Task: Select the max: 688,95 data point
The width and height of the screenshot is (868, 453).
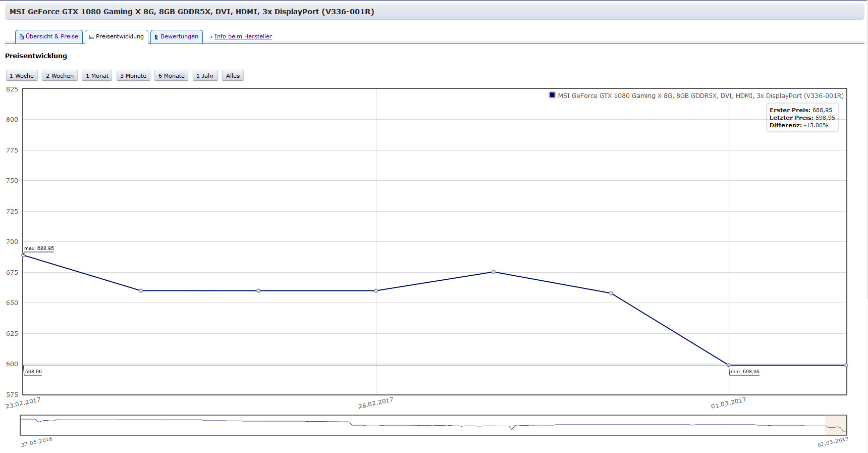Action: click(x=23, y=255)
